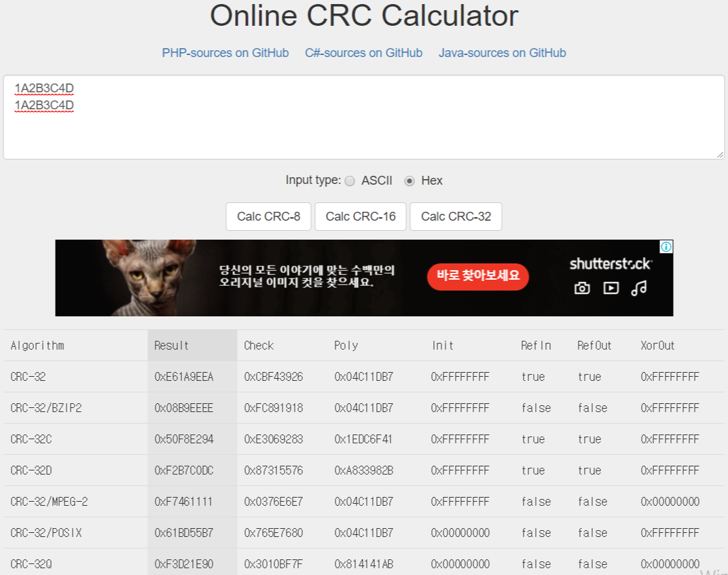Click the Korean ad headline text
728x575 pixels.
click(307, 276)
